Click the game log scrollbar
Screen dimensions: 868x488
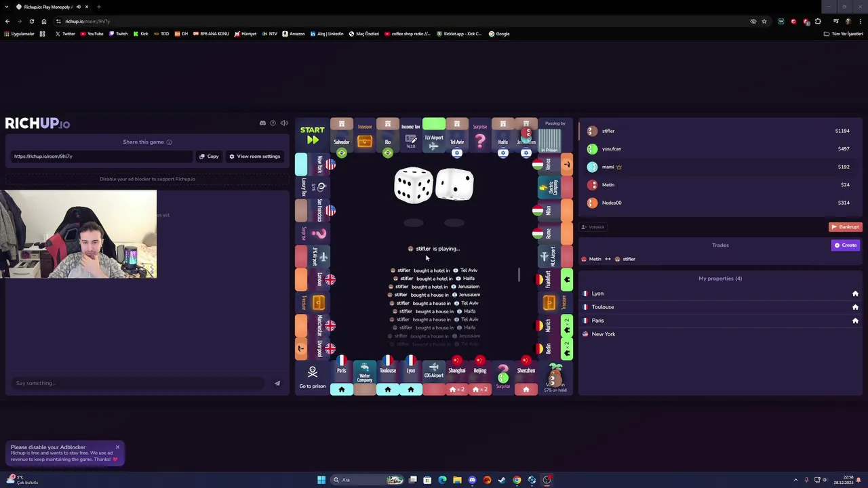click(x=519, y=274)
